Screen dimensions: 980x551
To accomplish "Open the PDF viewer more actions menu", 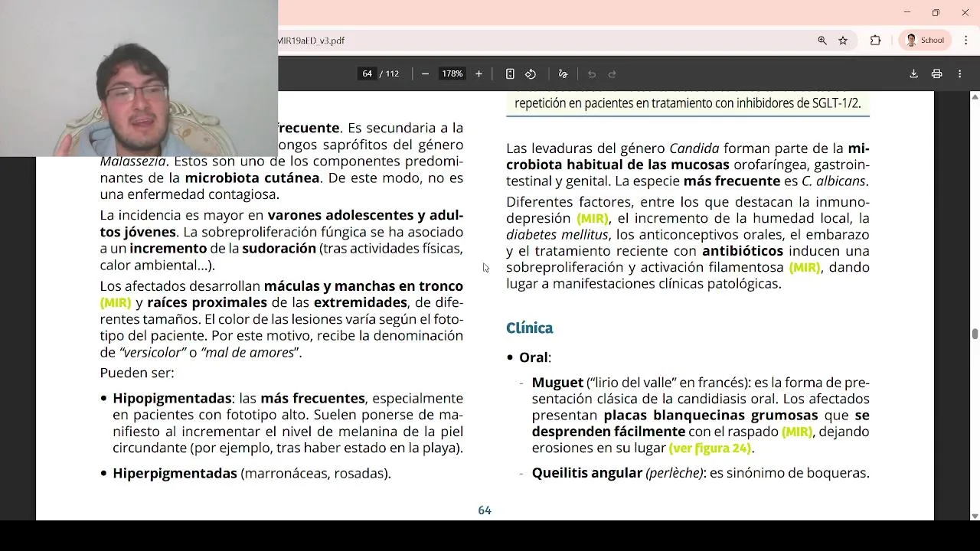I will point(959,74).
